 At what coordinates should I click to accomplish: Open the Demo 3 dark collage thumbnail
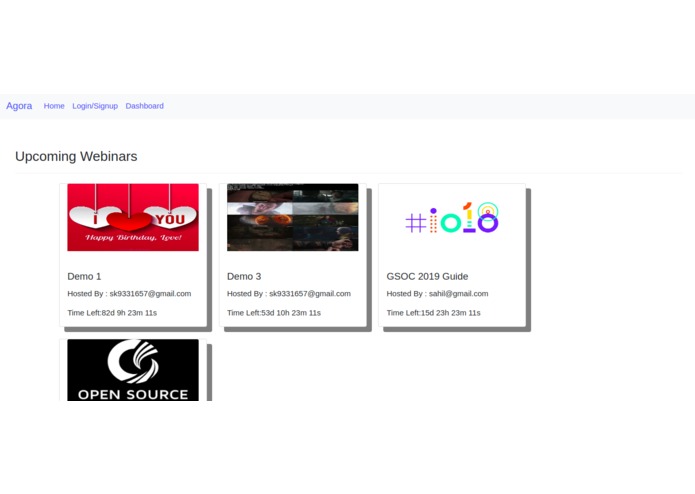(x=293, y=217)
